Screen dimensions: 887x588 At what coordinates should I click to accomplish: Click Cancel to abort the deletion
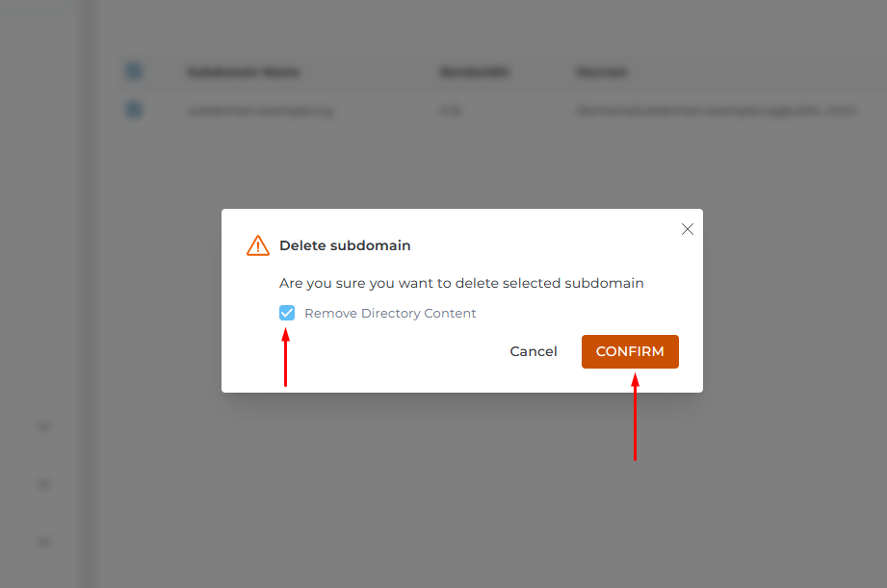[x=534, y=351]
